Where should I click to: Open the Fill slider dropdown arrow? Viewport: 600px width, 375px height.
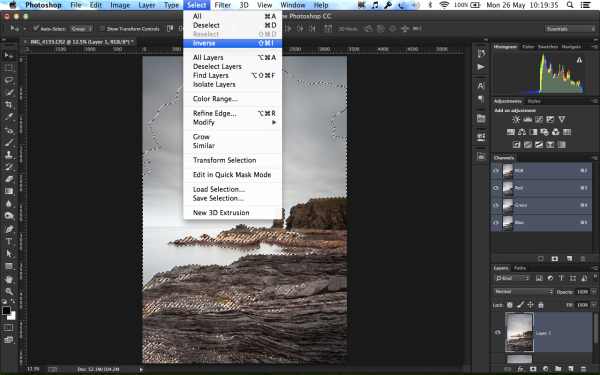(x=593, y=305)
